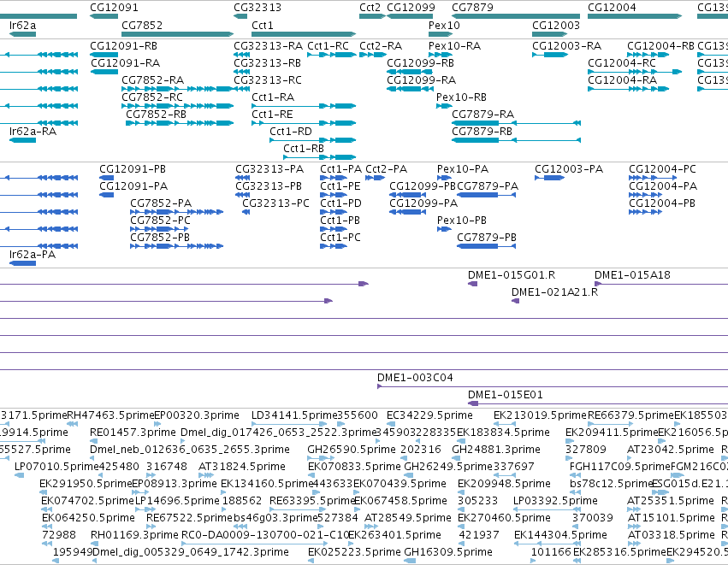Select protein label CG32313-PA
The width and height of the screenshot is (728, 565).
pos(269,169)
